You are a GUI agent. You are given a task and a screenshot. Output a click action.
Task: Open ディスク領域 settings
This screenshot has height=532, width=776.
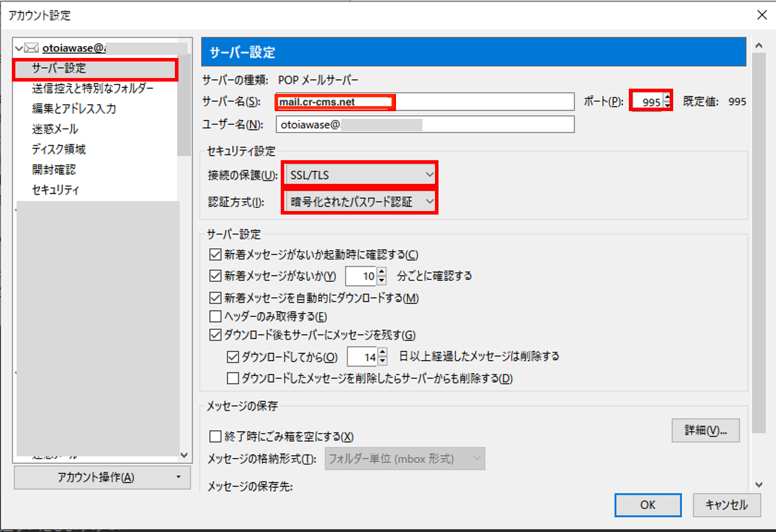[x=59, y=150]
